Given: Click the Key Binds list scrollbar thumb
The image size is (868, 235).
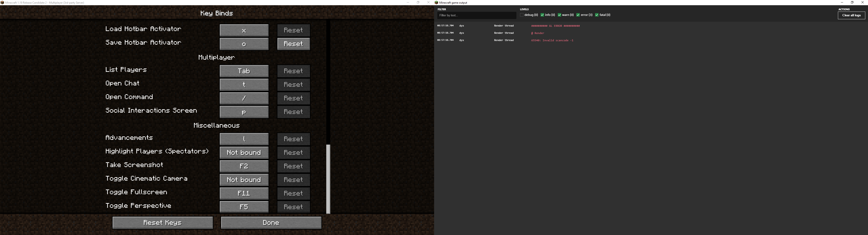Looking at the screenshot, I should click(x=328, y=179).
